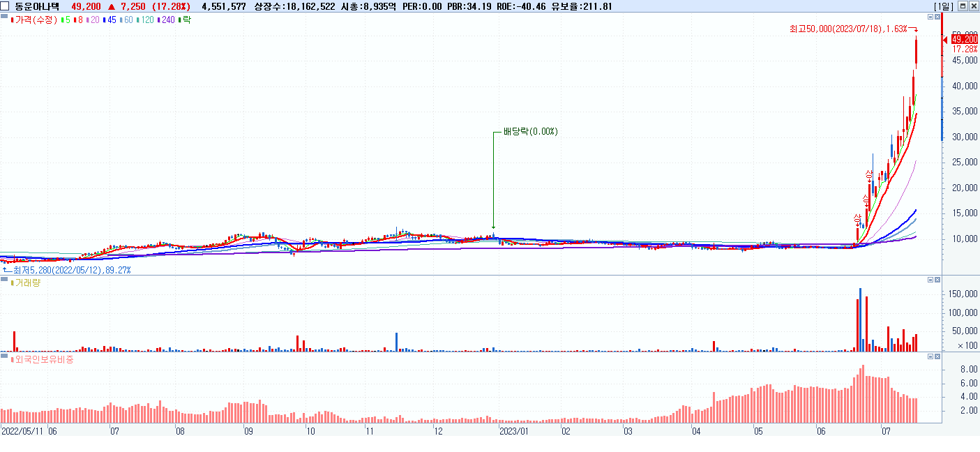This screenshot has height=452, width=980.
Task: Click the 외국인보유비중 panel grip marker
Action: tap(4, 356)
